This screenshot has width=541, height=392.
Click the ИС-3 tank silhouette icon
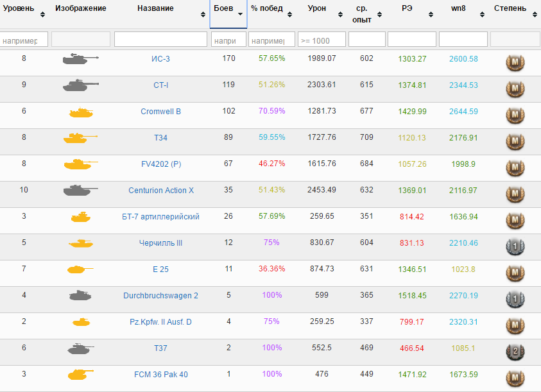point(80,59)
